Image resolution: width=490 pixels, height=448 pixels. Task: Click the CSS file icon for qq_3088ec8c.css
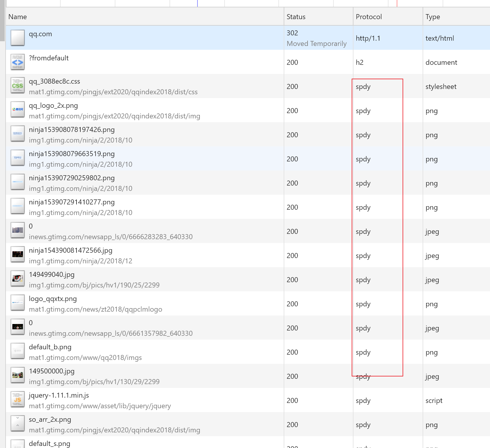18,86
